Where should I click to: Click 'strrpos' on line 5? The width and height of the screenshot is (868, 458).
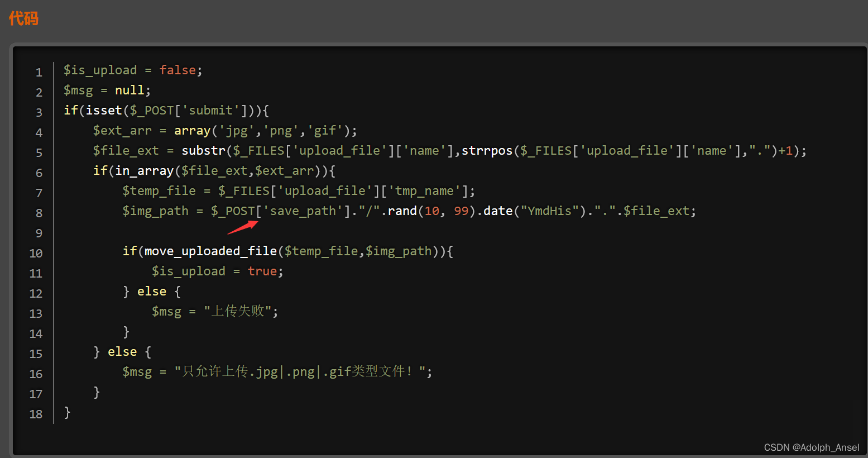click(487, 150)
